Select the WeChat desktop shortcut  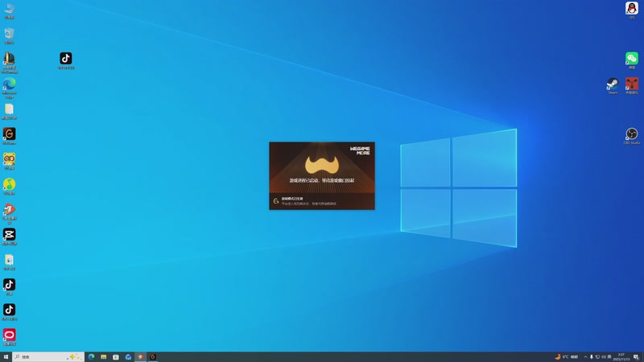pyautogui.click(x=632, y=60)
